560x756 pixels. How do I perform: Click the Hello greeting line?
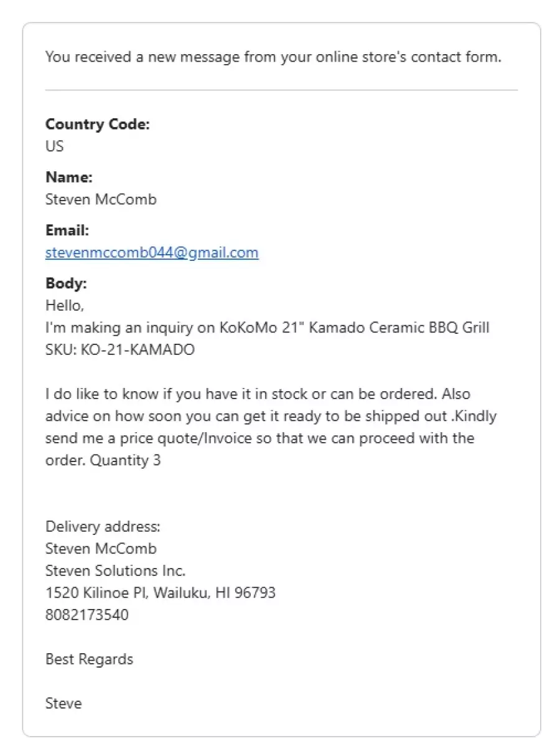(65, 306)
